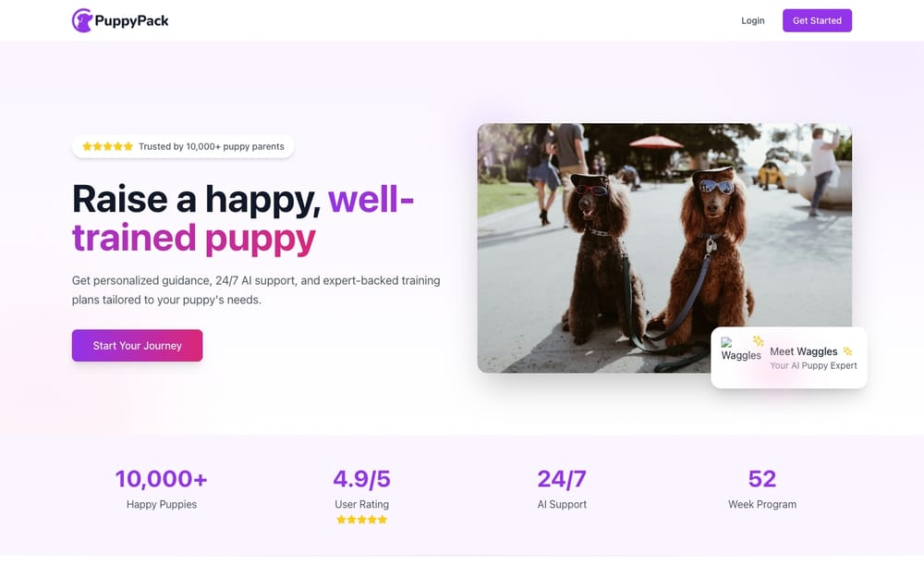Click the Meet Waggles title text
924x578 pixels.
point(803,351)
